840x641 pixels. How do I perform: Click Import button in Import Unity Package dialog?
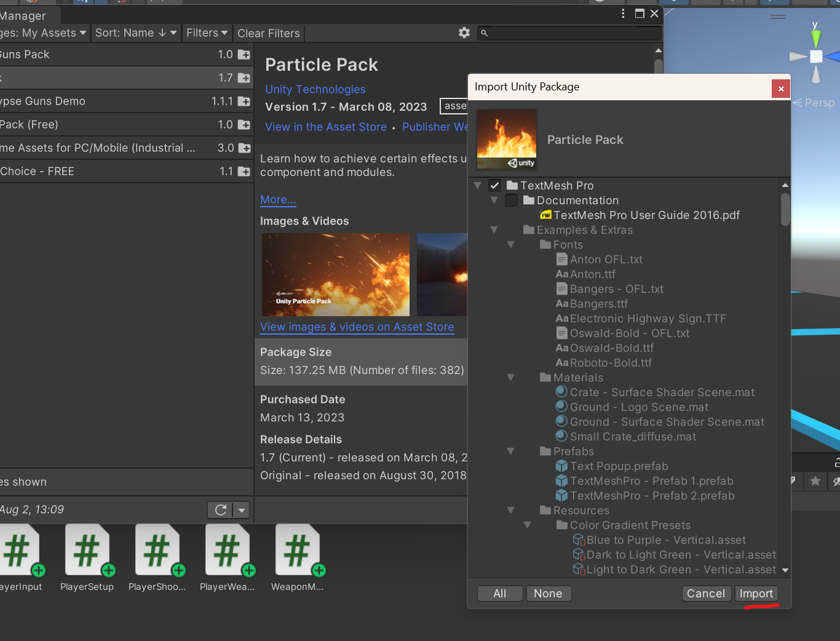756,594
